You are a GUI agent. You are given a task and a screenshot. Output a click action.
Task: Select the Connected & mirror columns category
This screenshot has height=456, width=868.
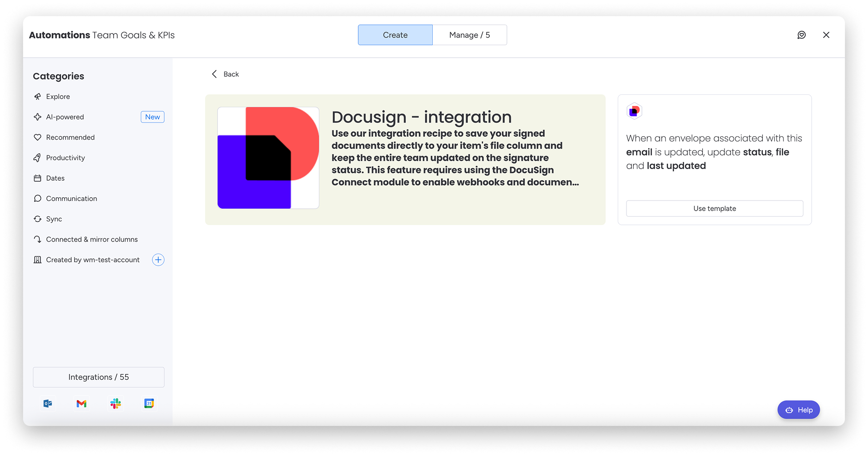(x=91, y=239)
